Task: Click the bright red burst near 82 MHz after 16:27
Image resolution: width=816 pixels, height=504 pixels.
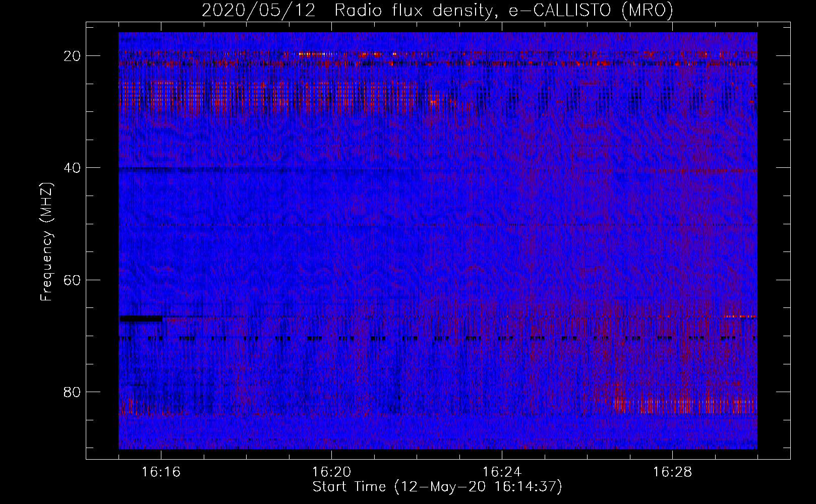Action: [686, 405]
